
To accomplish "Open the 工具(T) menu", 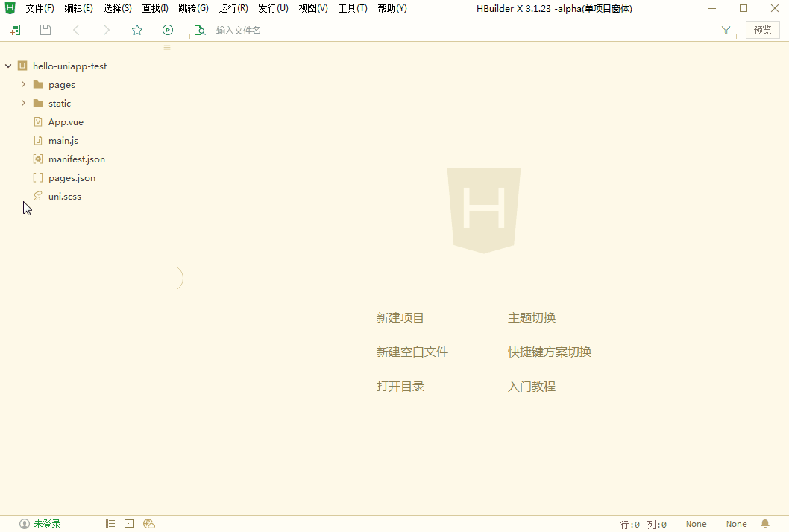I will 353,8.
